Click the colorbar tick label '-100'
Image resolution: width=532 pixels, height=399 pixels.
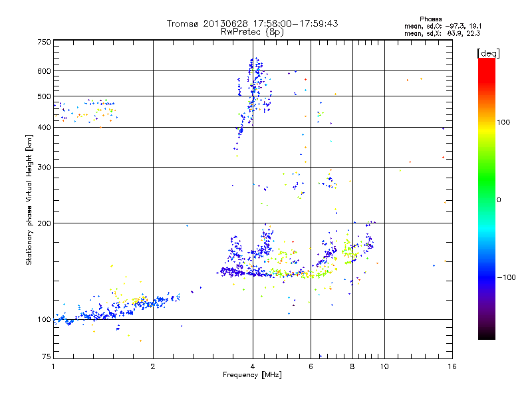pyautogui.click(x=506, y=277)
